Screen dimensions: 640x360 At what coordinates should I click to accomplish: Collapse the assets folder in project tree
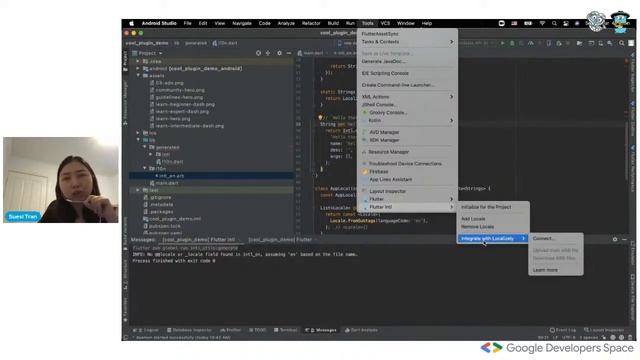138,76
